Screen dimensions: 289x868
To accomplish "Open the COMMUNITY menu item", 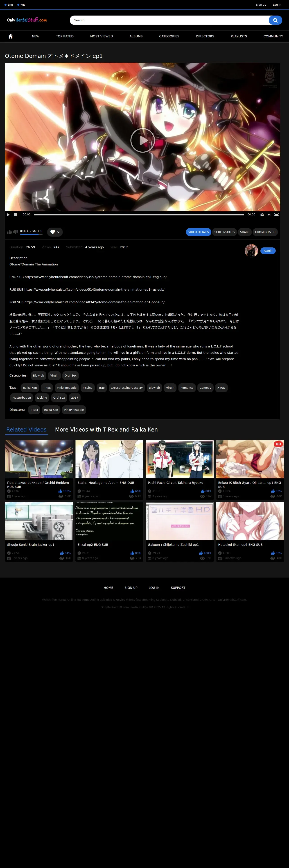I will [273, 36].
